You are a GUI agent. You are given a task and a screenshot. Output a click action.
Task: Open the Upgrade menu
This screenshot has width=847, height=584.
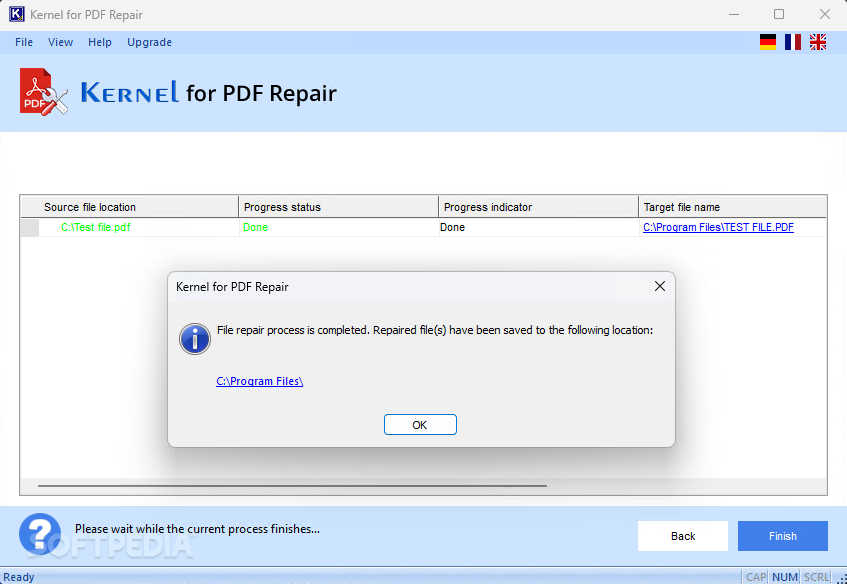tap(150, 42)
